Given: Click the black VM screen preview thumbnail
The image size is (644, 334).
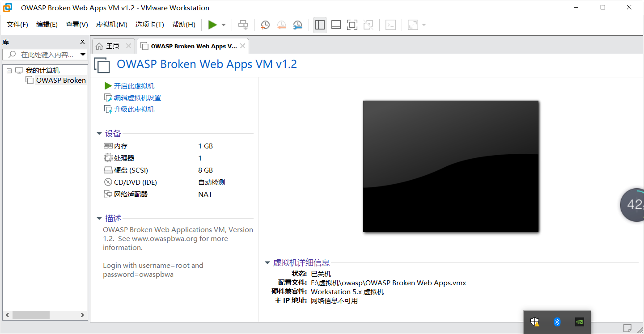Looking at the screenshot, I should click(451, 166).
